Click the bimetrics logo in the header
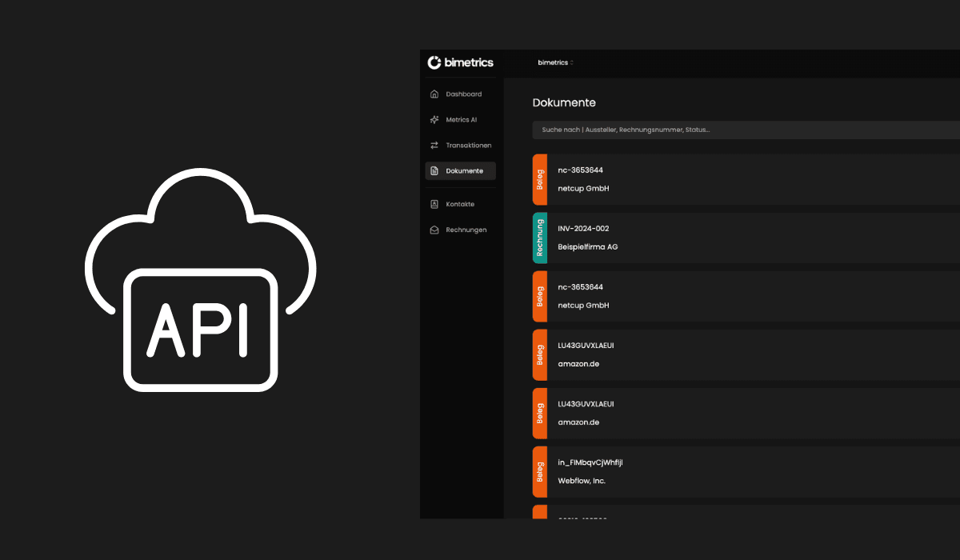960x560 pixels. [x=461, y=62]
